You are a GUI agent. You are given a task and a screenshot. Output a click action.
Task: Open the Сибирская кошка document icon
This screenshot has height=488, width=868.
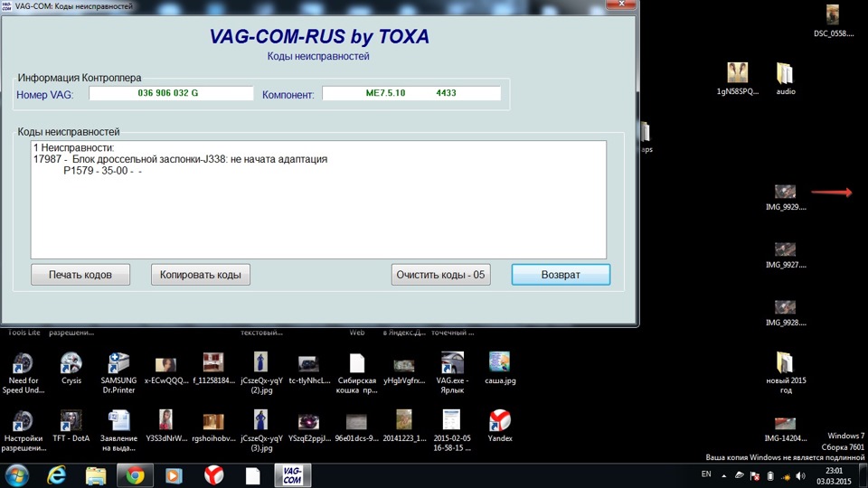[357, 373]
